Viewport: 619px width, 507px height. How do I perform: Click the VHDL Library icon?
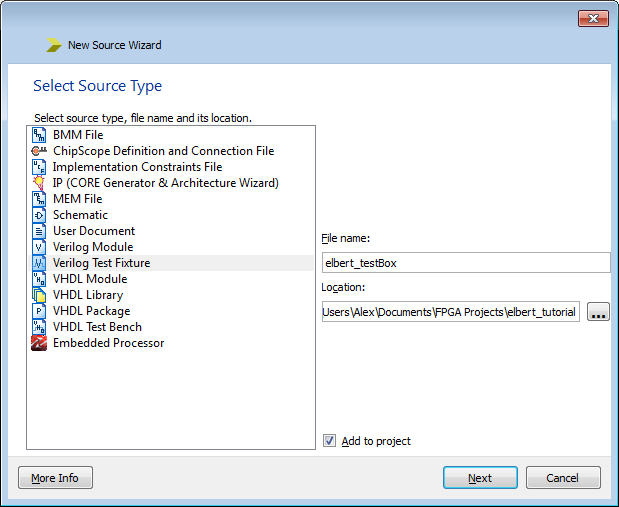coord(39,295)
